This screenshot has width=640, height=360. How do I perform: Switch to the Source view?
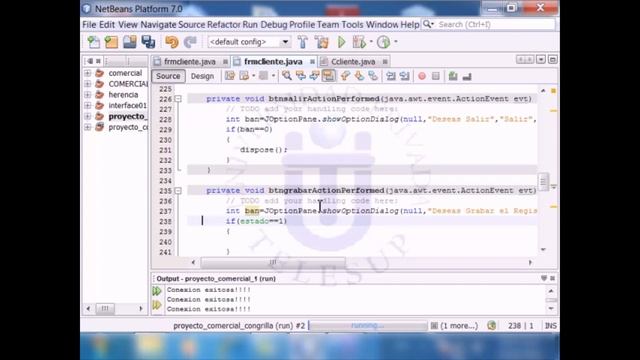click(x=168, y=76)
